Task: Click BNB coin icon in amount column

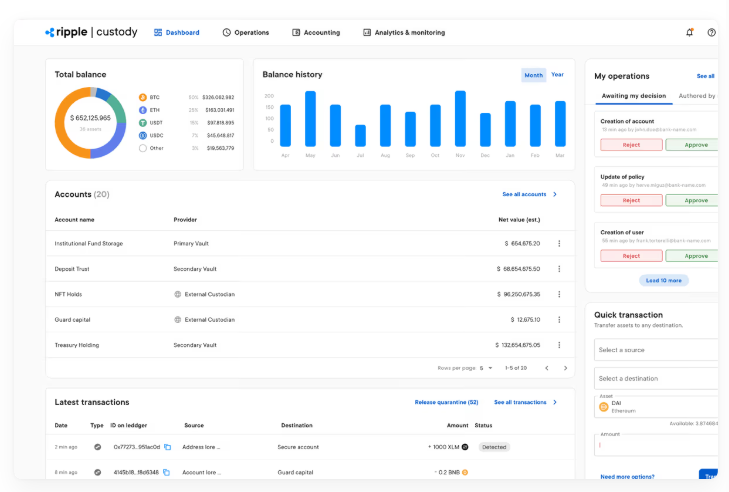Action: [465, 472]
